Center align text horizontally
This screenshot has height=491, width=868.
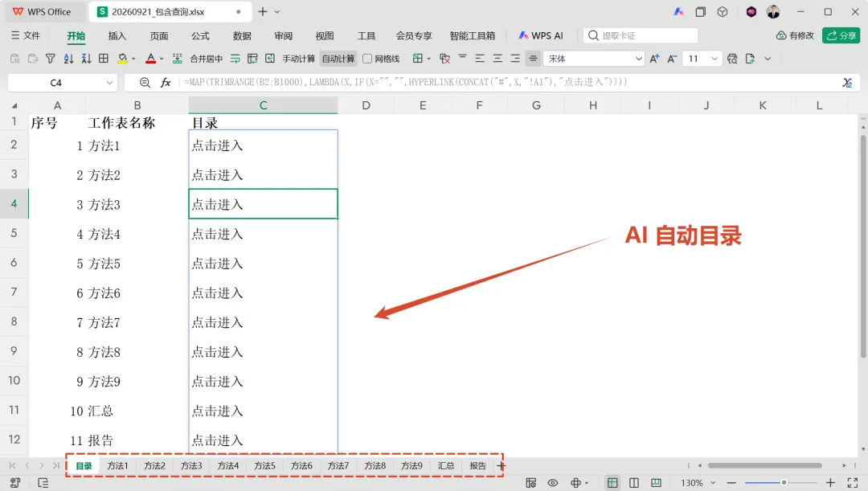[497, 58]
